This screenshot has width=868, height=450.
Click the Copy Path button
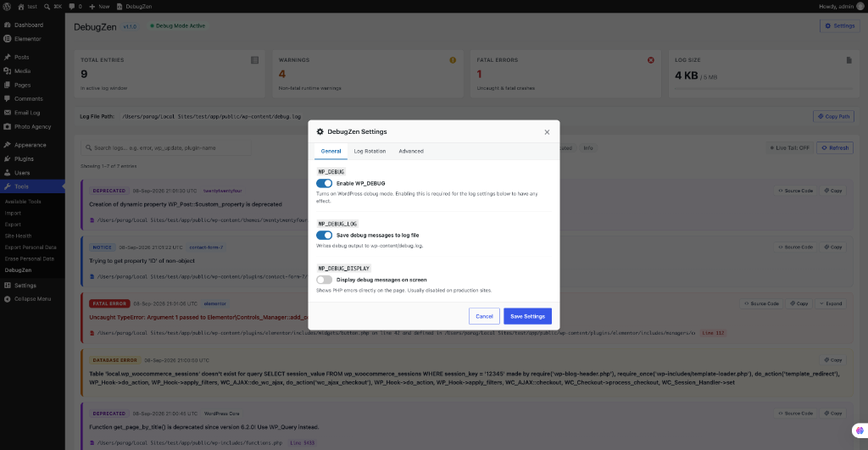[834, 116]
